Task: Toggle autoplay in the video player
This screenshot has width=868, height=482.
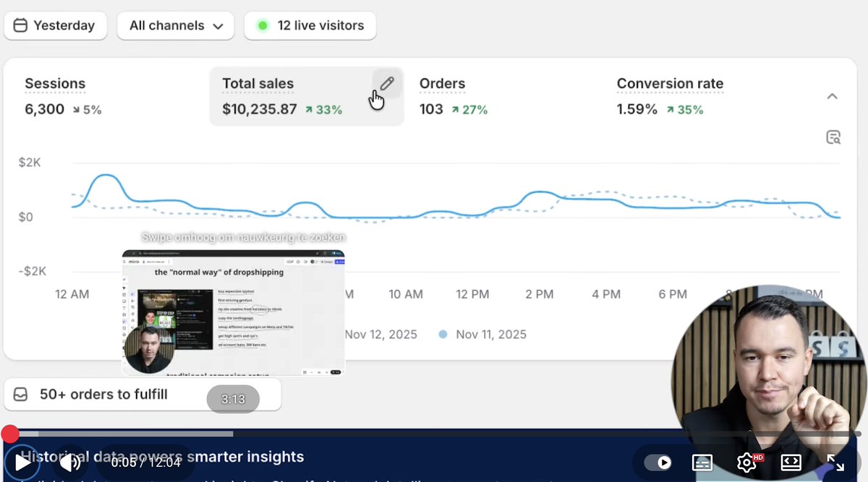Action: point(659,462)
